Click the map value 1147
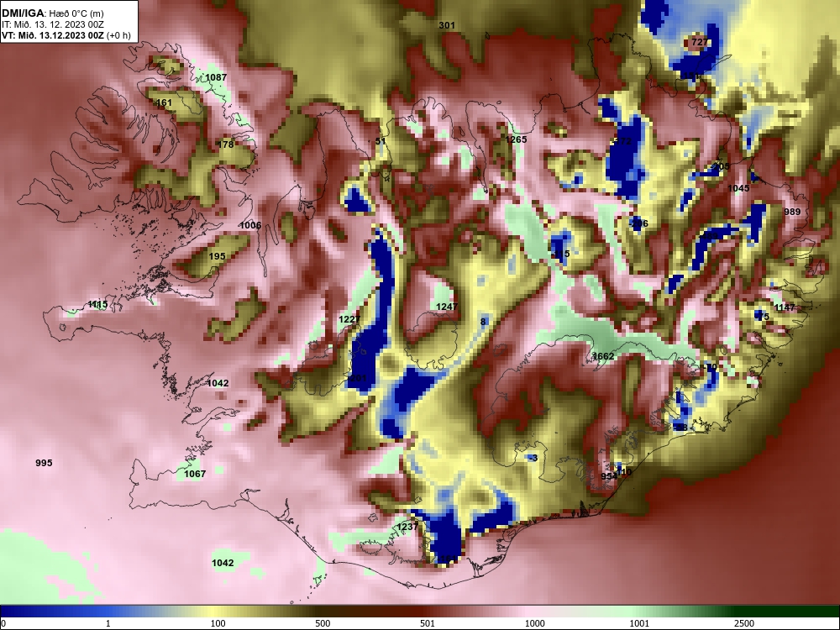The height and width of the screenshot is (630, 840). 785,307
